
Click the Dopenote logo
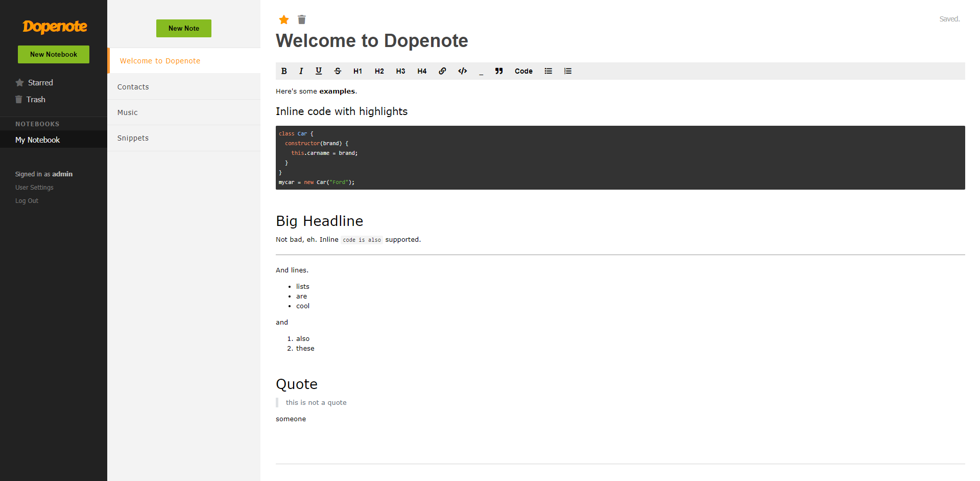55,27
